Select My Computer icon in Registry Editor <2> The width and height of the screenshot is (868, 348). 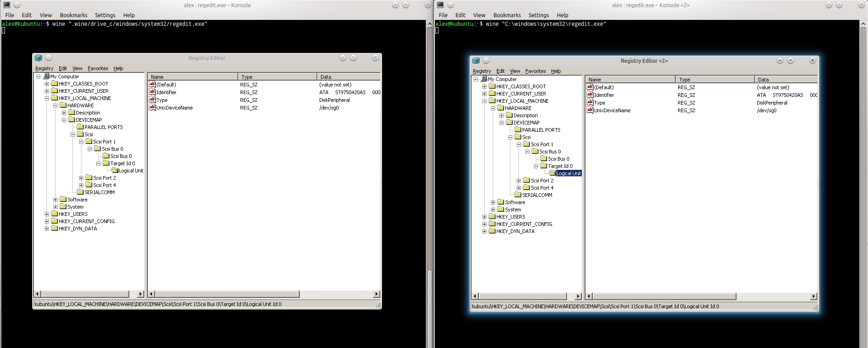[484, 79]
